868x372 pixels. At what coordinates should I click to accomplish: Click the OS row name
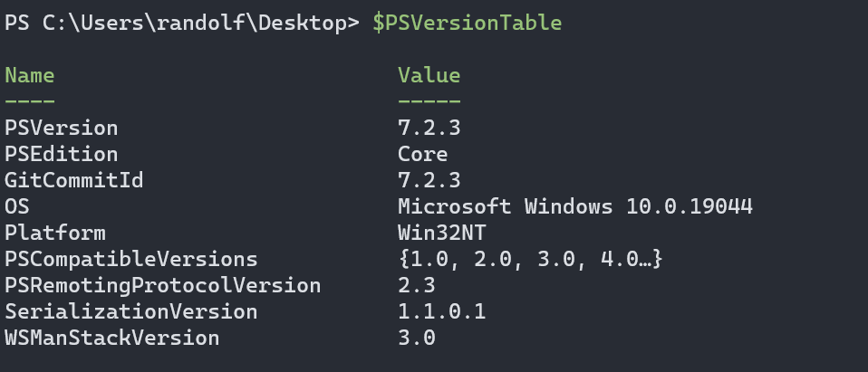tap(16, 206)
